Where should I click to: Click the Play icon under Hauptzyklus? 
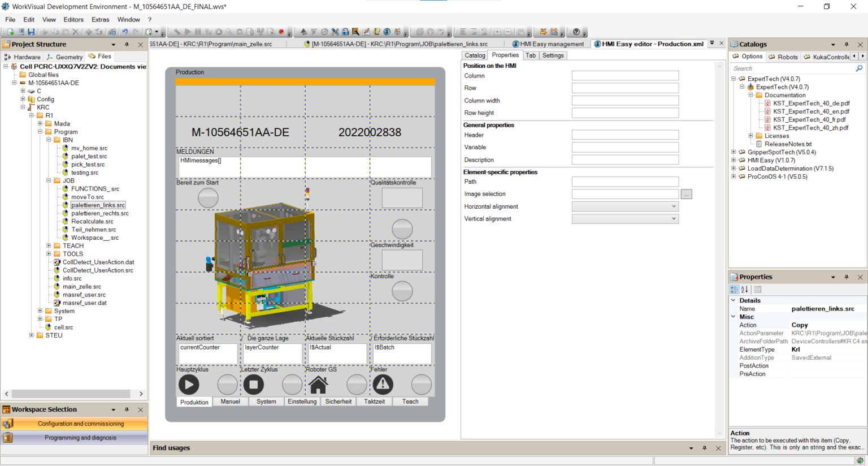point(189,385)
